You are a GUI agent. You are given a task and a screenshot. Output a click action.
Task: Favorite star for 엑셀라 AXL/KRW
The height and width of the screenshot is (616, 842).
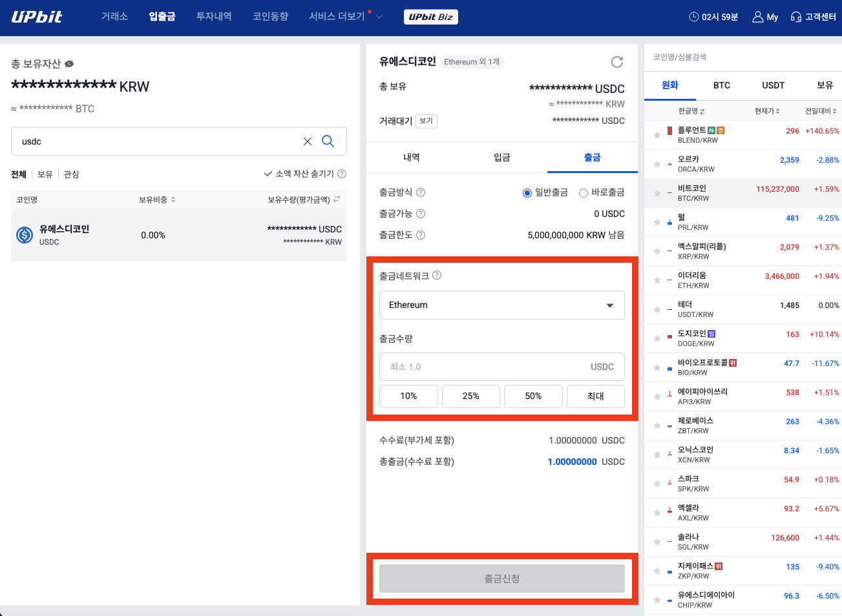pyautogui.click(x=657, y=513)
